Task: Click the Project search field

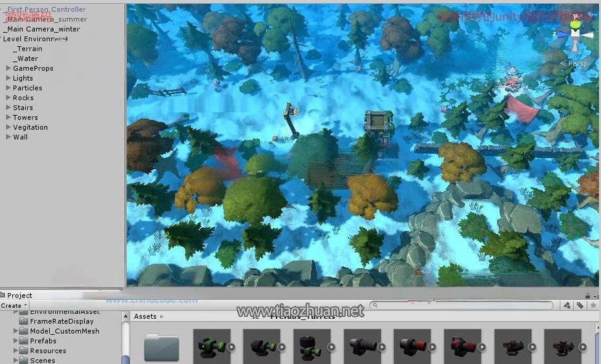Action: pos(462,305)
